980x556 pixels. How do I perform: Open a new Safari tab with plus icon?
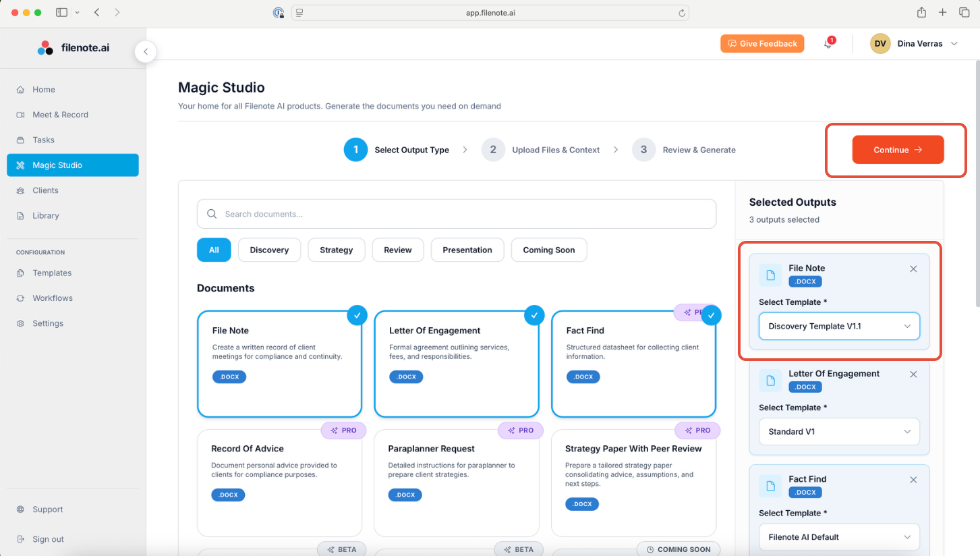click(x=943, y=12)
